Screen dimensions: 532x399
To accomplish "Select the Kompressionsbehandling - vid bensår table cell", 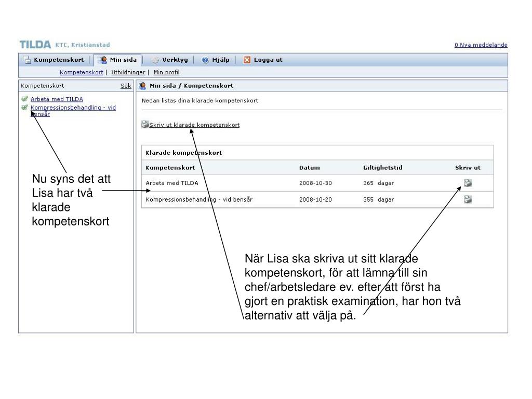I will pyautogui.click(x=199, y=199).
